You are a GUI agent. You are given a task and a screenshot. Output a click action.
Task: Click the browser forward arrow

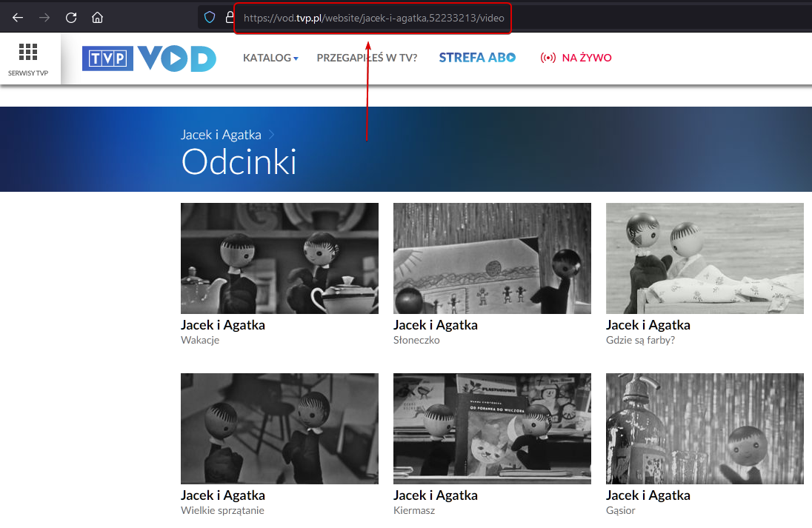click(44, 18)
